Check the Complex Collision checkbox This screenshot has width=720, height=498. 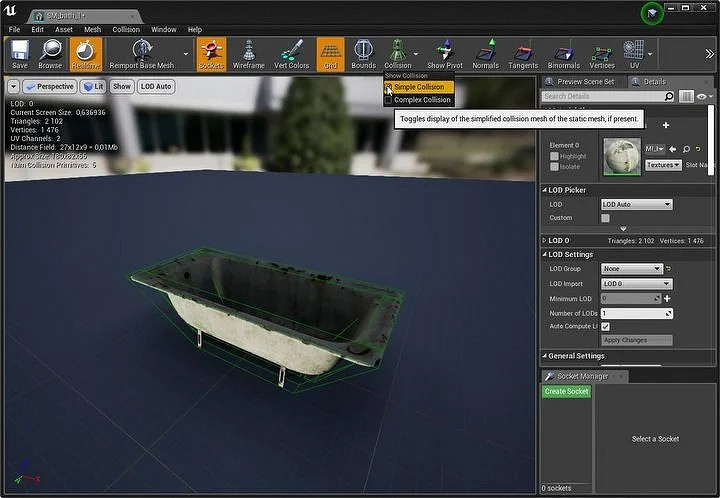tap(389, 100)
